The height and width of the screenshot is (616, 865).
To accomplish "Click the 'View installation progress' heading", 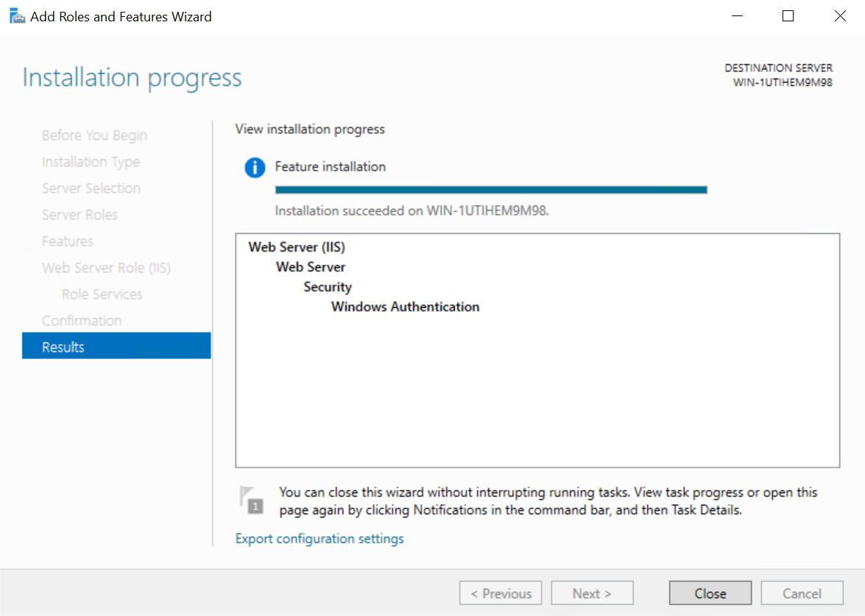I will pyautogui.click(x=310, y=129).
